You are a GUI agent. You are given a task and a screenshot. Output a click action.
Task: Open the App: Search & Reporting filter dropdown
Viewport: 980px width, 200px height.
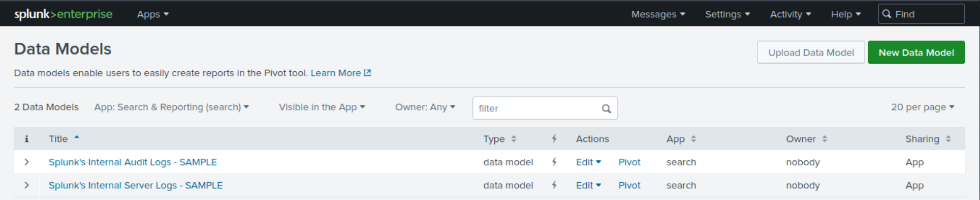pos(171,107)
